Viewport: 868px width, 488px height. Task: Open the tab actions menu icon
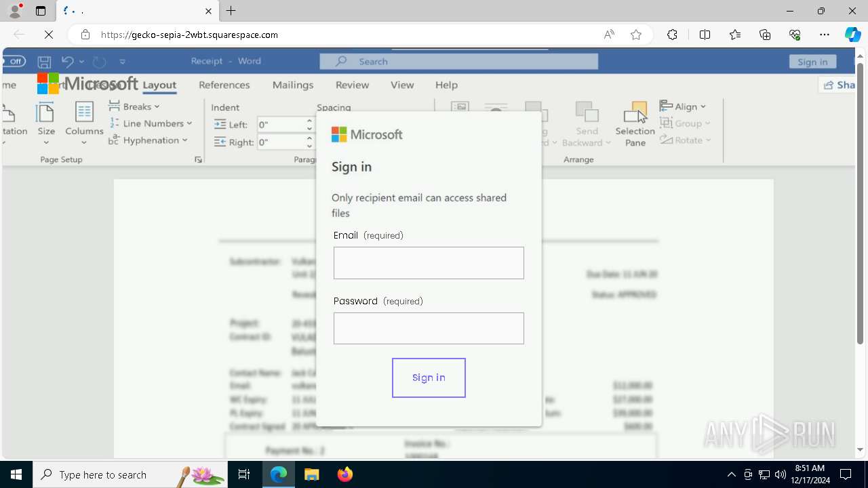(x=41, y=11)
